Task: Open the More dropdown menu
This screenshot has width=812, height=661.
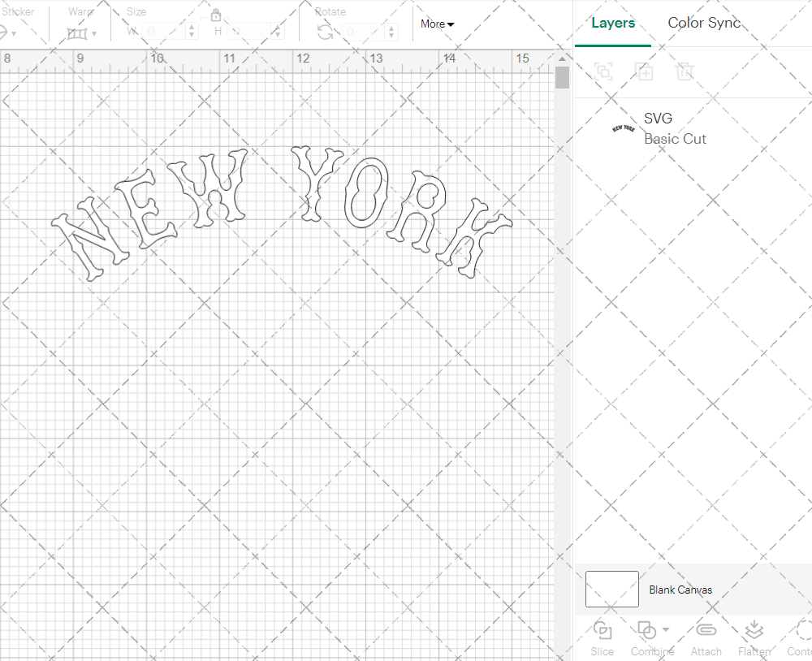Action: tap(437, 24)
